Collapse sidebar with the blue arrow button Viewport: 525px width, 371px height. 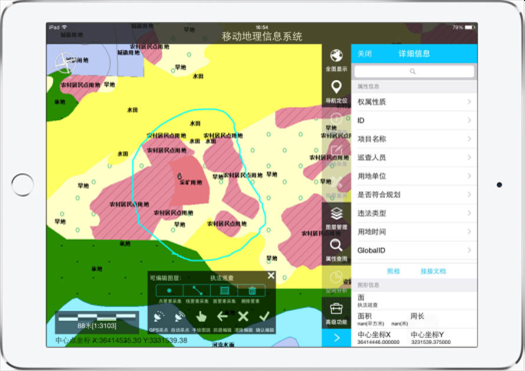pos(336,338)
